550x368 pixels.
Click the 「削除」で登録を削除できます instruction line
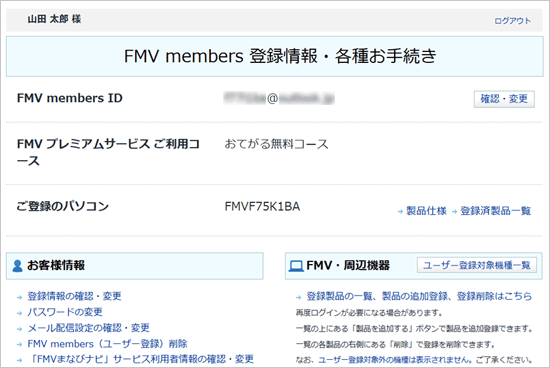395,344
